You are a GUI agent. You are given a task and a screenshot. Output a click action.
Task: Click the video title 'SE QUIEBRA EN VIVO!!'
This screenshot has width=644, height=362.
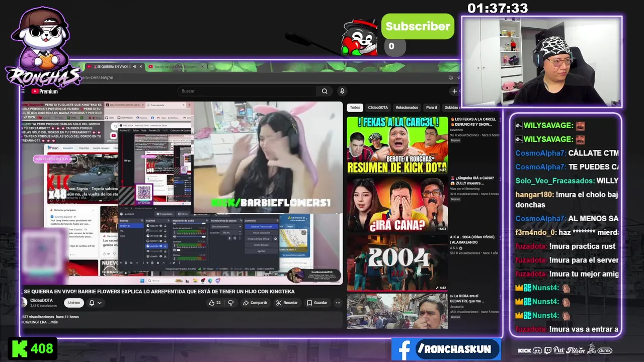159,292
